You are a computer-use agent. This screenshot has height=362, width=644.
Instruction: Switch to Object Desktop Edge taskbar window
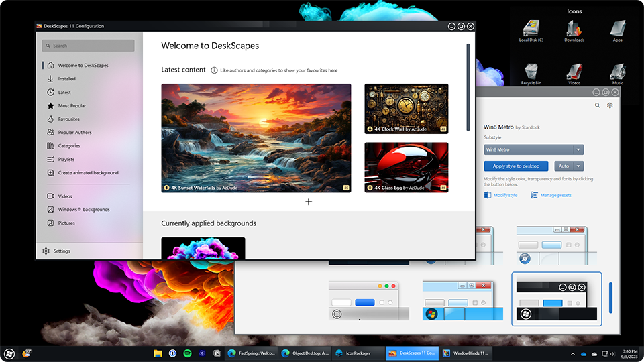click(x=305, y=353)
